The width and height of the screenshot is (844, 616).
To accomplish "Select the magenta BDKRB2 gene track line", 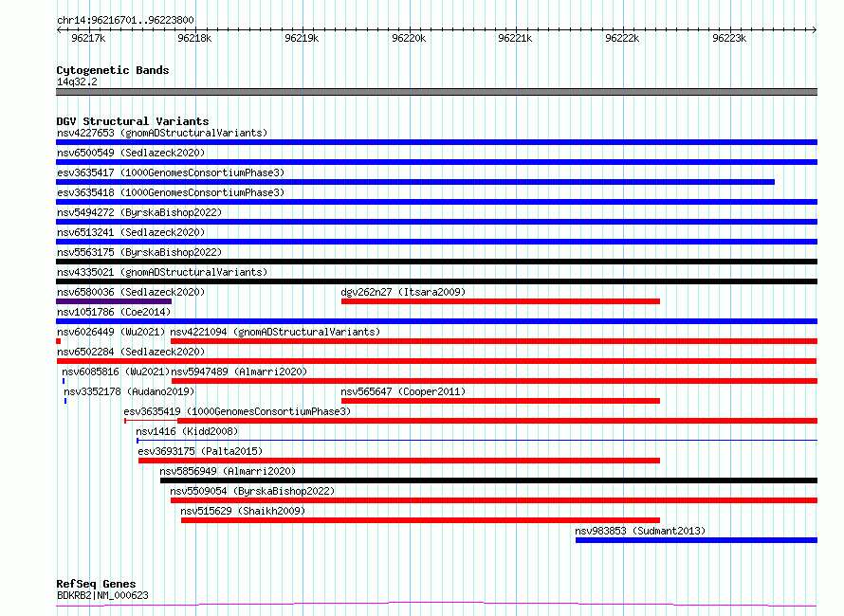I will 436,605.
